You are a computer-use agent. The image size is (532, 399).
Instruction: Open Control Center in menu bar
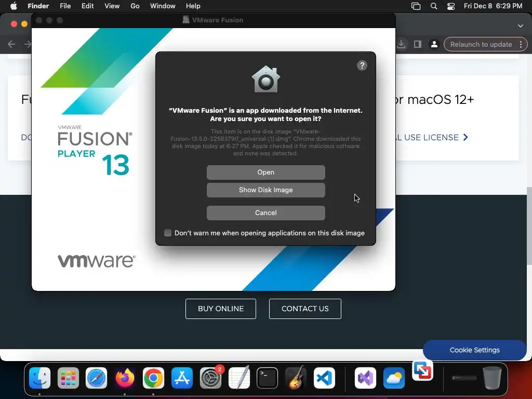click(450, 6)
